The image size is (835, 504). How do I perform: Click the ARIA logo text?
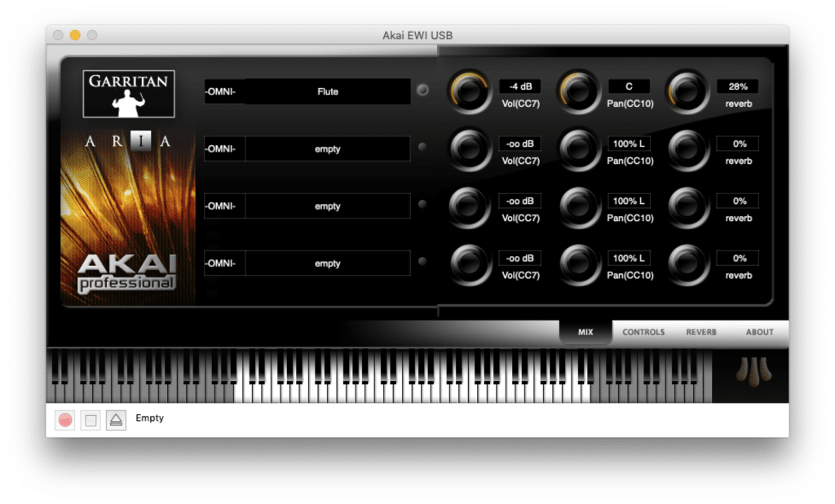click(x=129, y=141)
